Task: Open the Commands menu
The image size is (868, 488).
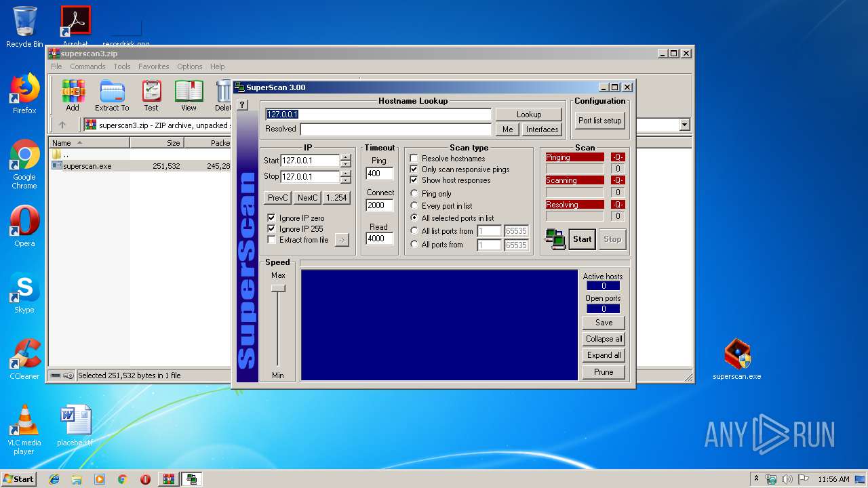Action: tap(87, 66)
